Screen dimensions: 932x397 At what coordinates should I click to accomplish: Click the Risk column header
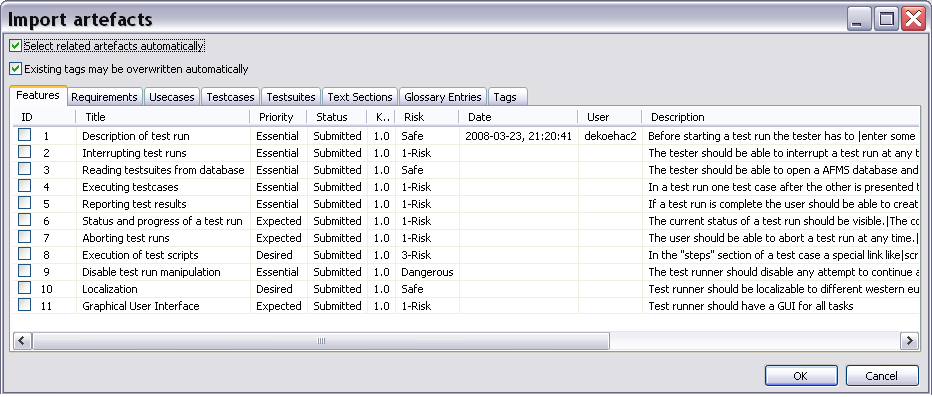[427, 117]
